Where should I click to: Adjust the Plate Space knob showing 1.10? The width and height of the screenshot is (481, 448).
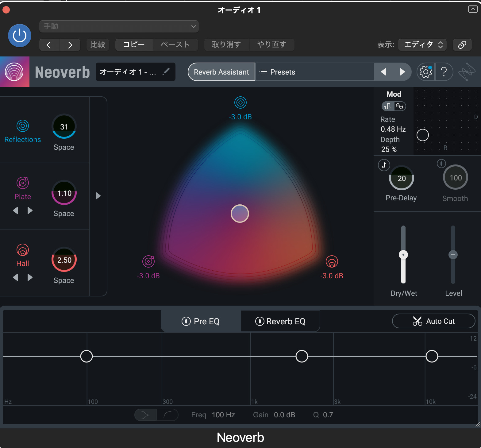tap(64, 193)
